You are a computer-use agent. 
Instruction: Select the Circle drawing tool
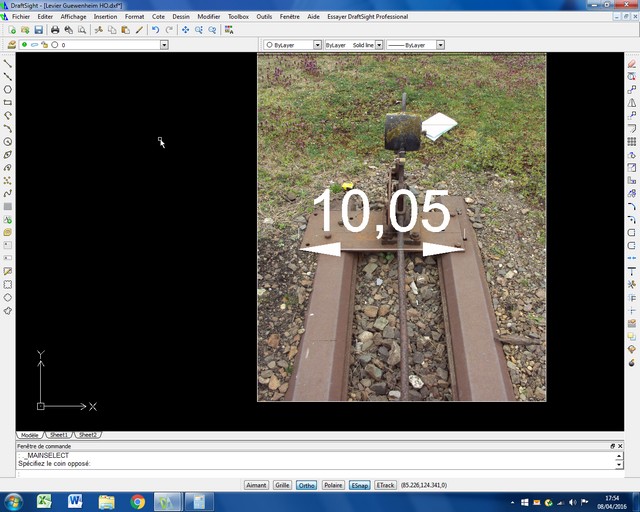point(8,89)
